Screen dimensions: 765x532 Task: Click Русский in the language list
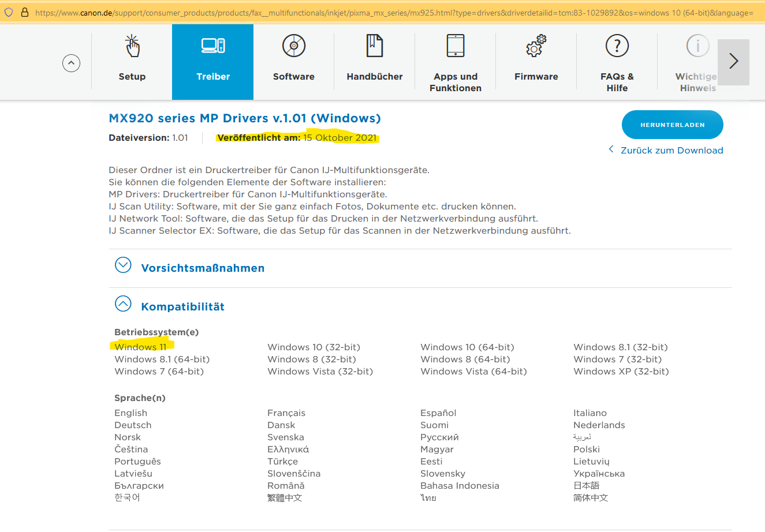439,437
